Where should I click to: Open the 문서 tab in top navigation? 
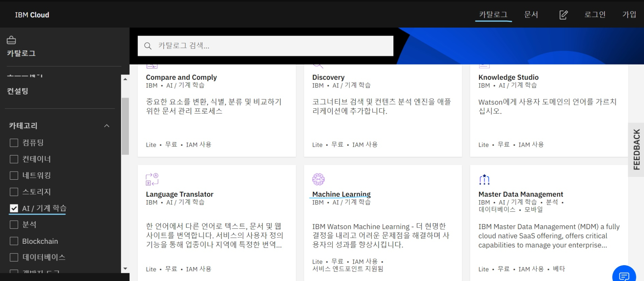coord(531,14)
